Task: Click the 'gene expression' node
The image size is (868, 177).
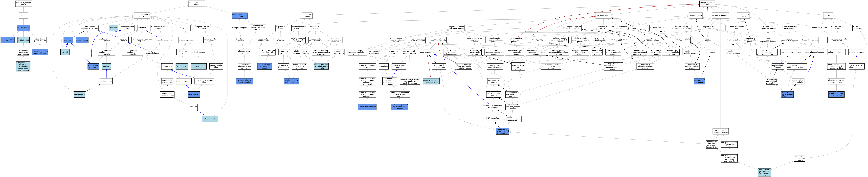Action: click(x=427, y=52)
